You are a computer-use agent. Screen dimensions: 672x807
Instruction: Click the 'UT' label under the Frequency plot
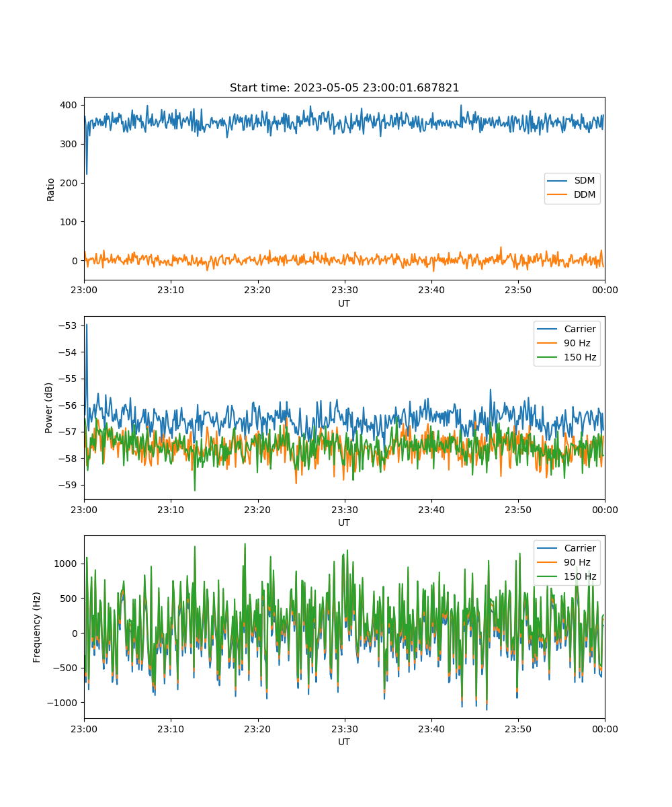coord(344,742)
